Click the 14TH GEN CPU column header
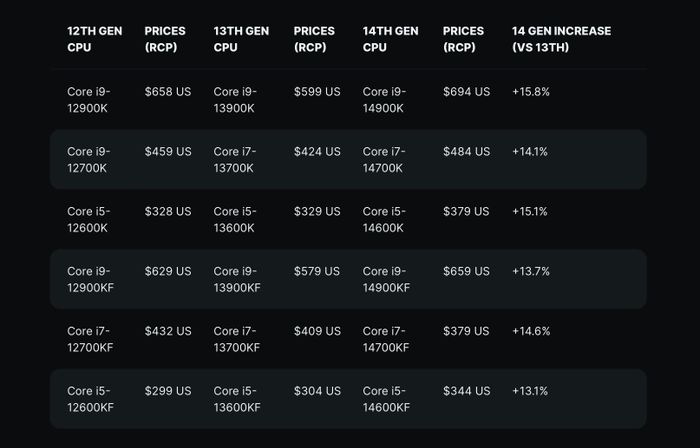This screenshot has height=448, width=700. 390,39
